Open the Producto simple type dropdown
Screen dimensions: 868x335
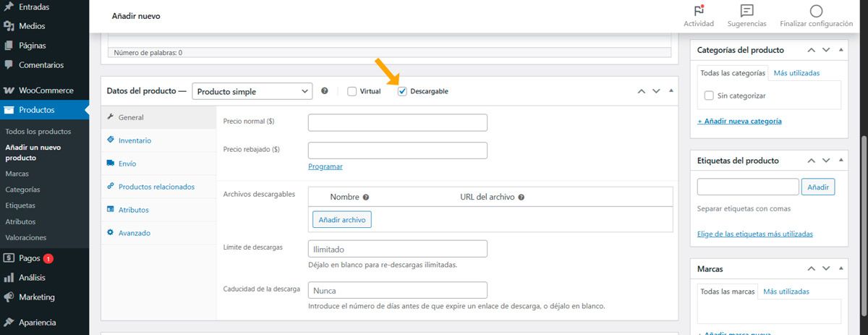(x=252, y=91)
